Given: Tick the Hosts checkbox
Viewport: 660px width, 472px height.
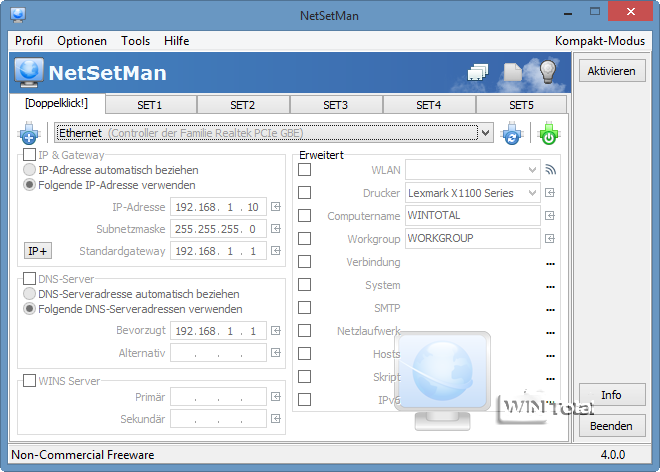Looking at the screenshot, I should click(x=304, y=353).
